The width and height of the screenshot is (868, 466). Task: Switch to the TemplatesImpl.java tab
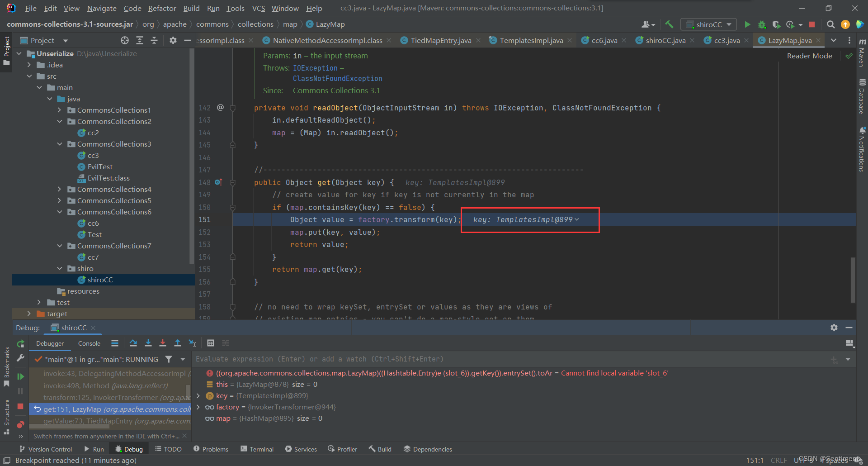[531, 40]
